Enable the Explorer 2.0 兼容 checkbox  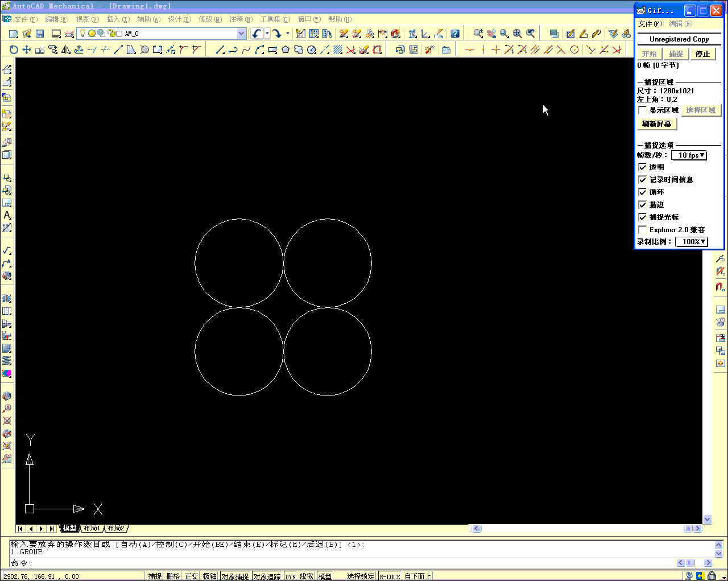pos(643,229)
